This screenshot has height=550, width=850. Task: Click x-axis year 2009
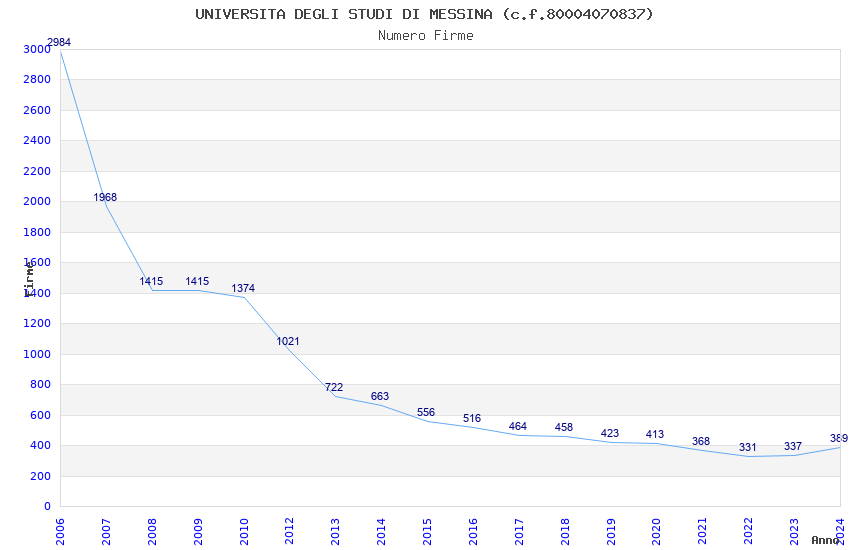(x=198, y=532)
